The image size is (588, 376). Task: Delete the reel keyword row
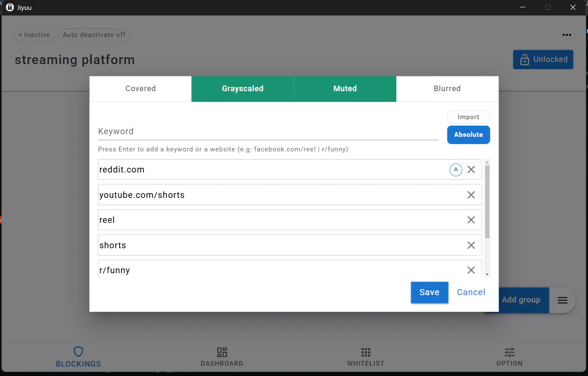tap(471, 220)
